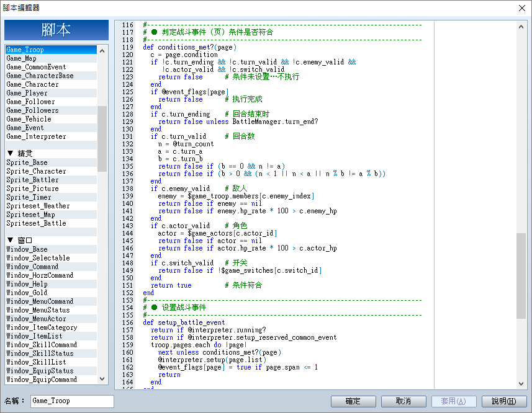Open the Sprite_Base script

coord(51,162)
